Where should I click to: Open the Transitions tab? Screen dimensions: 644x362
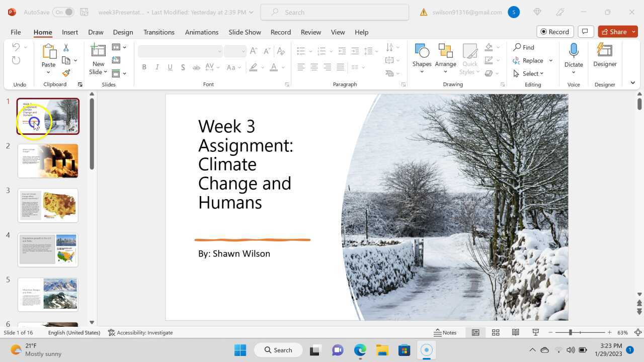click(x=158, y=32)
